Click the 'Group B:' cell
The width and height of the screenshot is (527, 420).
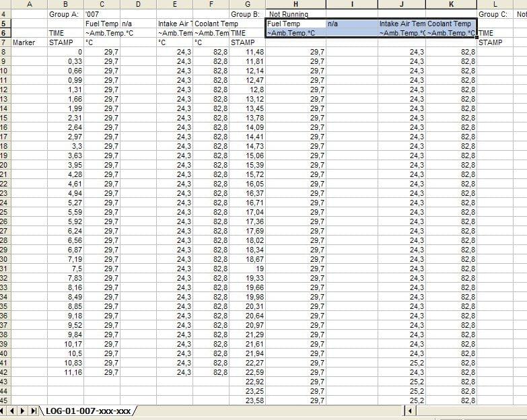point(248,14)
